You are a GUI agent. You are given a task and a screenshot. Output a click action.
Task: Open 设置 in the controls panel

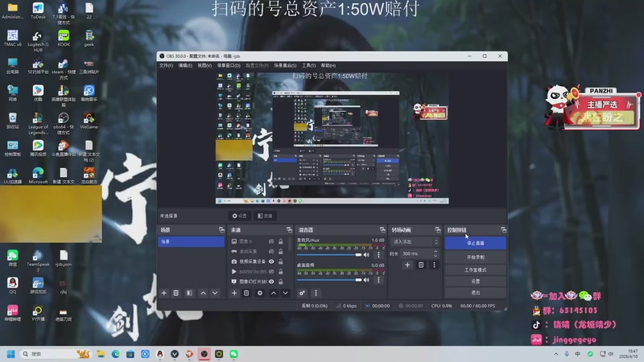[x=476, y=281]
